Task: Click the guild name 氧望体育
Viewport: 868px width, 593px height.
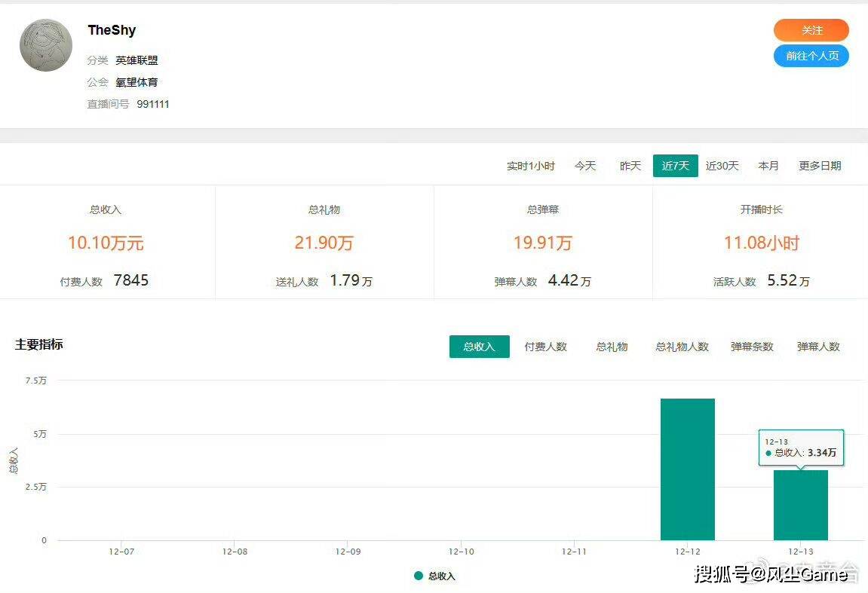Action: [x=136, y=82]
